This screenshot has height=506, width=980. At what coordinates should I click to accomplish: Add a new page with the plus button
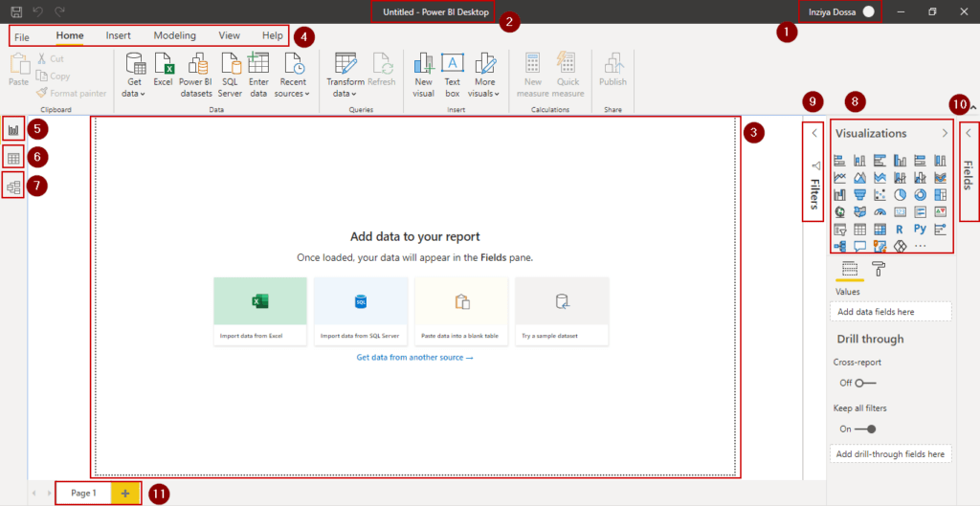coord(125,493)
